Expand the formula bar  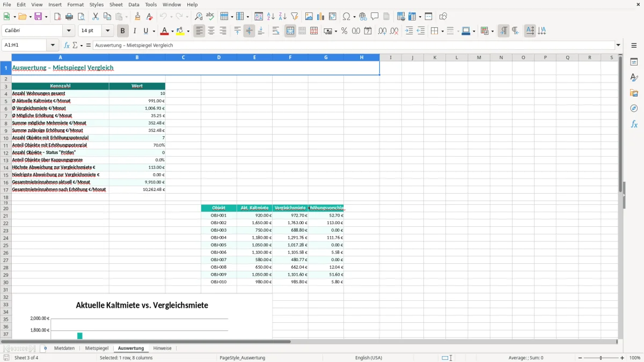pyautogui.click(x=618, y=45)
